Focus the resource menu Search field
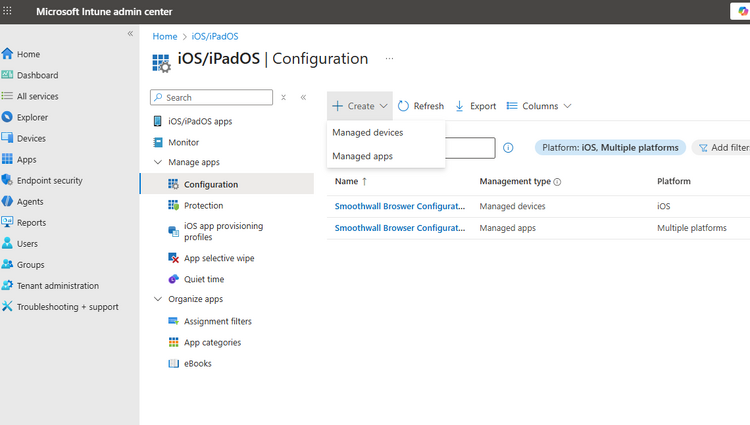This screenshot has width=750, height=425. click(211, 97)
